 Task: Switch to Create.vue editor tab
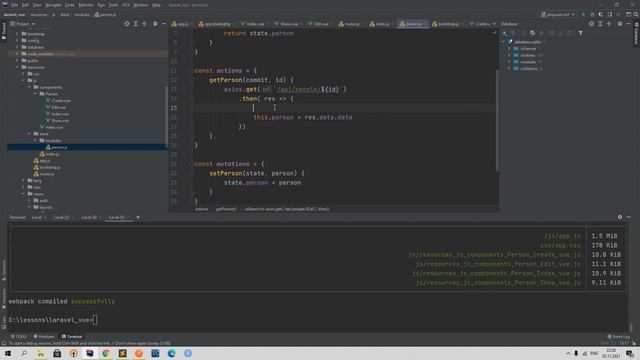pos(480,24)
